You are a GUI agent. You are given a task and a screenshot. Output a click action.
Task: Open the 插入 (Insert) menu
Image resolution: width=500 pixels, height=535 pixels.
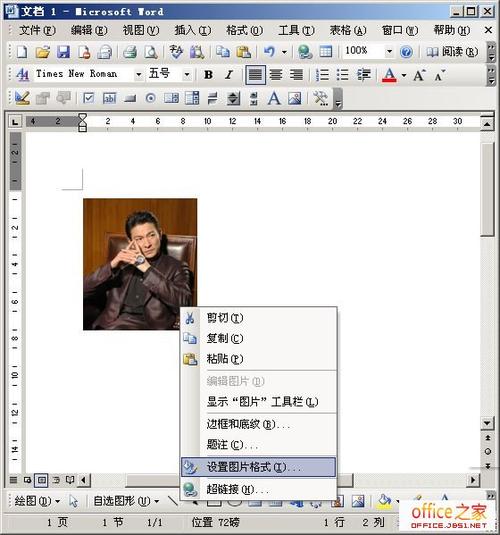pos(192,30)
